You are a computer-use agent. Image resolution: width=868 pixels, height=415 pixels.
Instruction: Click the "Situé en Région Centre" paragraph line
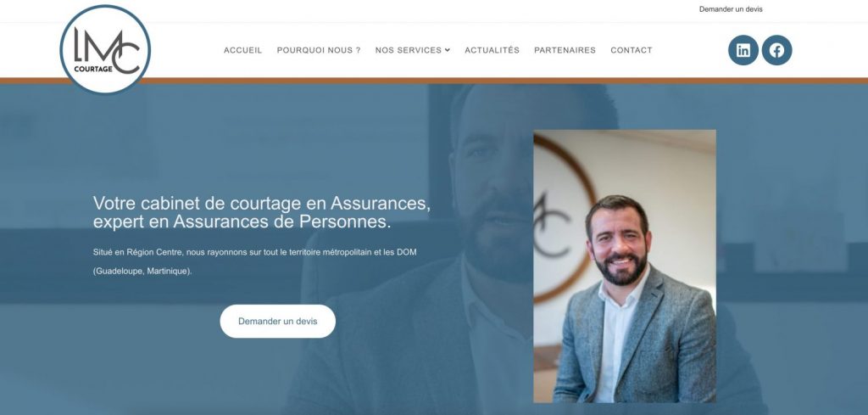[254, 252]
